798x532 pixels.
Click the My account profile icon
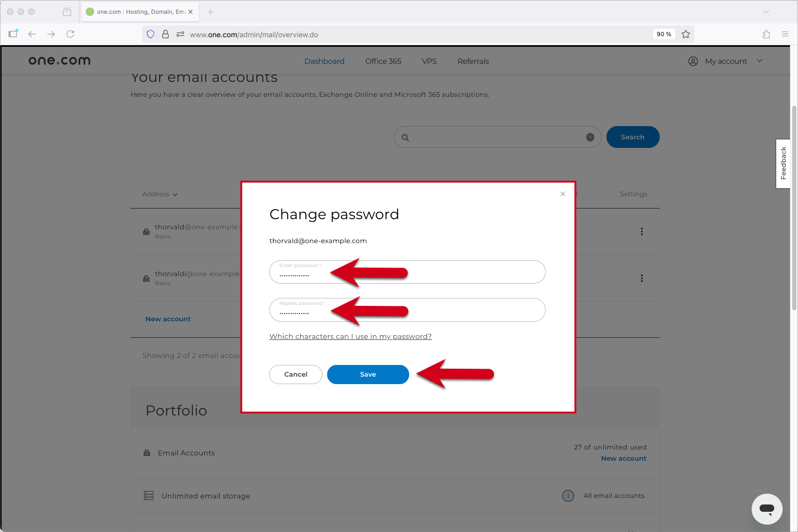tap(693, 61)
